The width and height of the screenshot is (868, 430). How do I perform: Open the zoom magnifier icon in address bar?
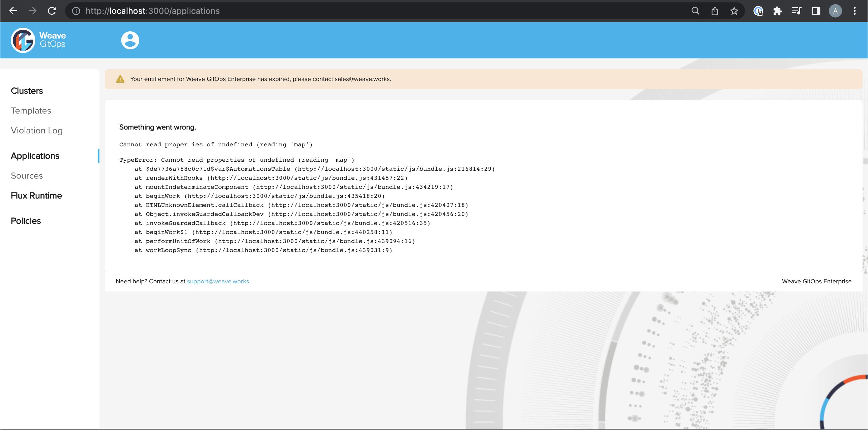(695, 11)
